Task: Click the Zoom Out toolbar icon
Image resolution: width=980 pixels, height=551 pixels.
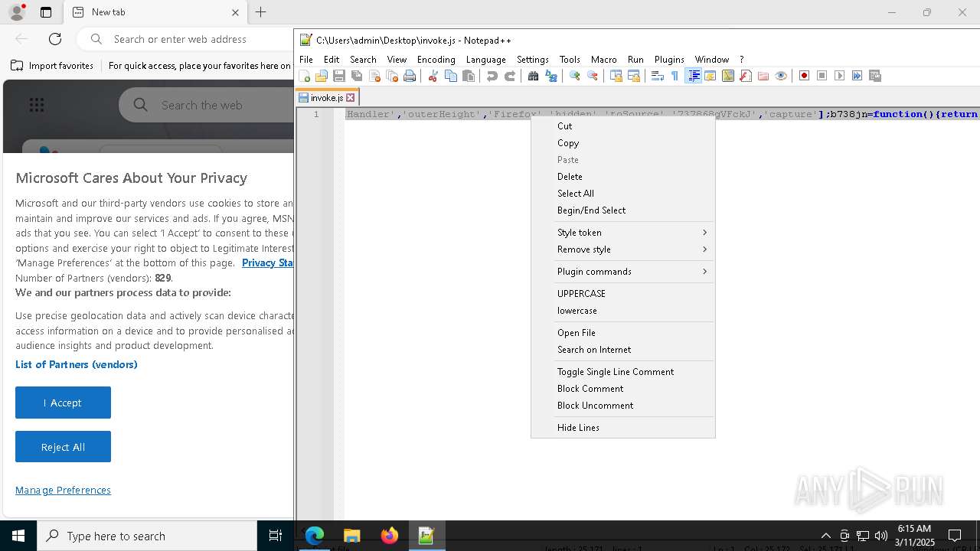Action: [592, 76]
